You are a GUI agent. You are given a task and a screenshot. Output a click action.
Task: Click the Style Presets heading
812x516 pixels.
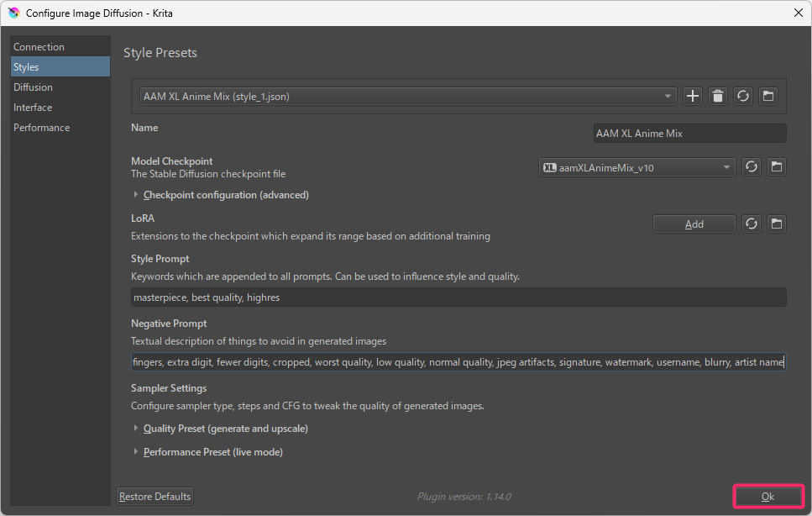pyautogui.click(x=160, y=53)
